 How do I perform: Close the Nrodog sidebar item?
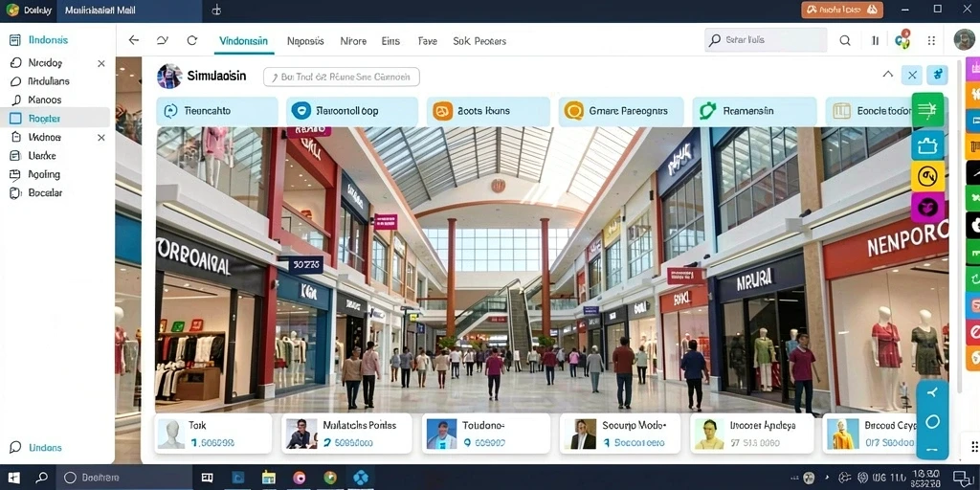(101, 63)
